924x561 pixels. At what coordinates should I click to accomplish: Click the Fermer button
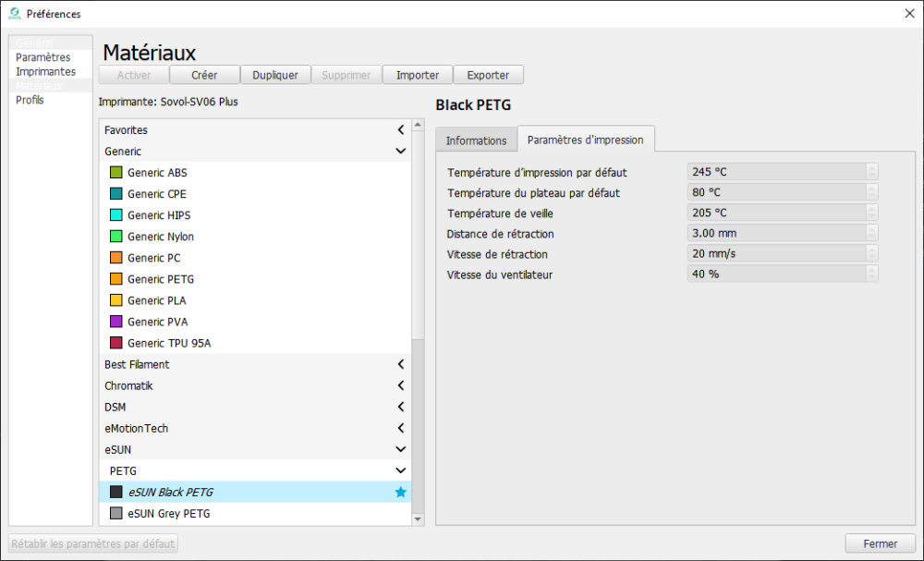click(881, 543)
